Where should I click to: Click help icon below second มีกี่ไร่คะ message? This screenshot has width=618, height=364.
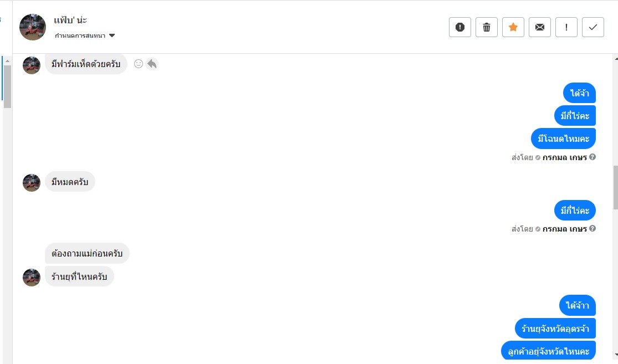593,229
